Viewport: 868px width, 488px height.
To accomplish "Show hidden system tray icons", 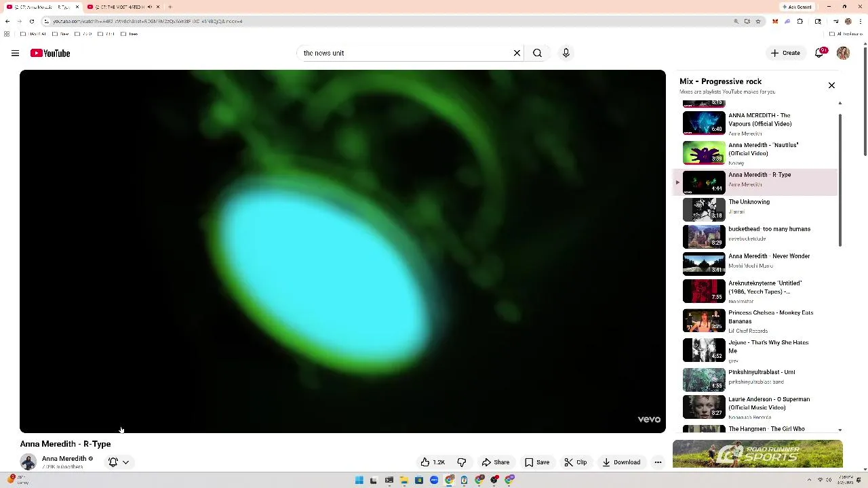I will 809,480.
